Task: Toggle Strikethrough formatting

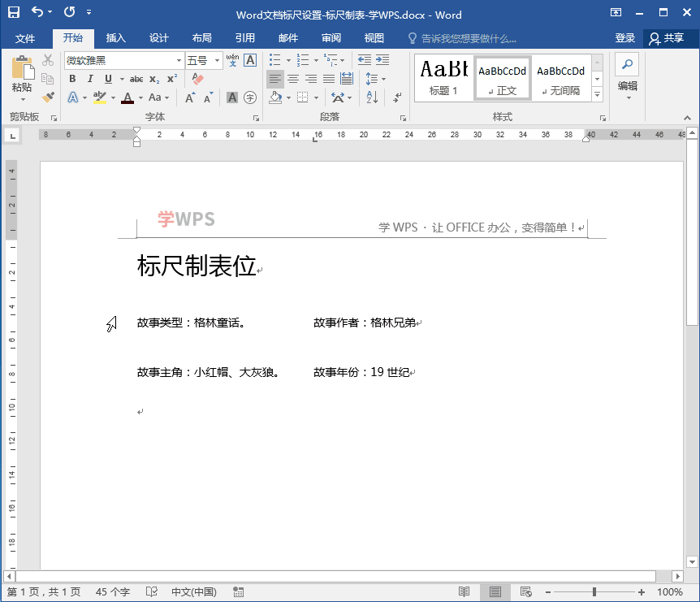Action: tap(136, 79)
